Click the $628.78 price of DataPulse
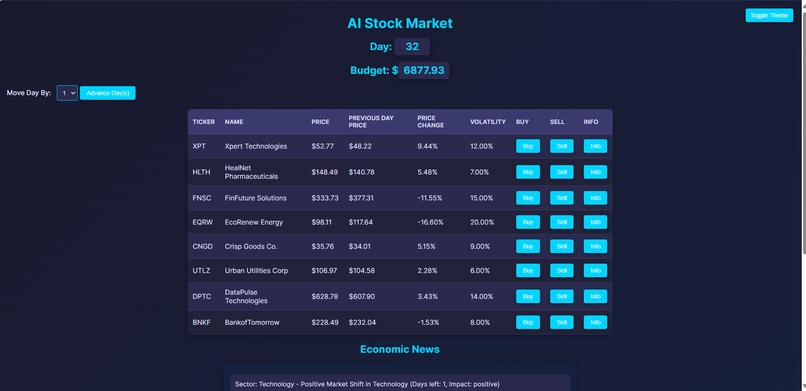This screenshot has width=806, height=391. pos(325,296)
